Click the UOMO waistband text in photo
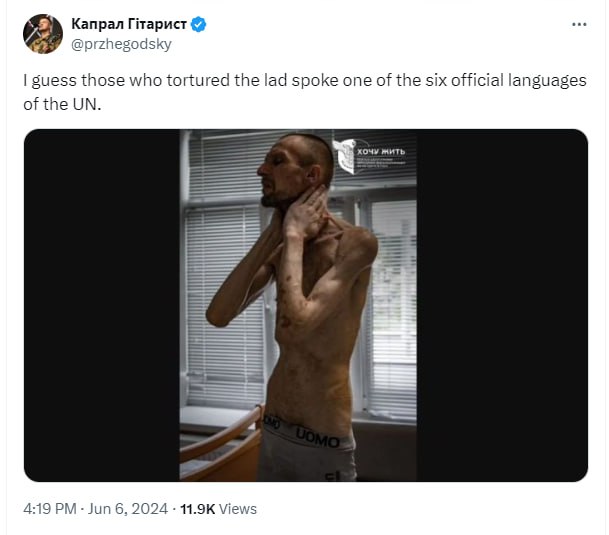The width and height of the screenshot is (609, 535). [x=318, y=437]
